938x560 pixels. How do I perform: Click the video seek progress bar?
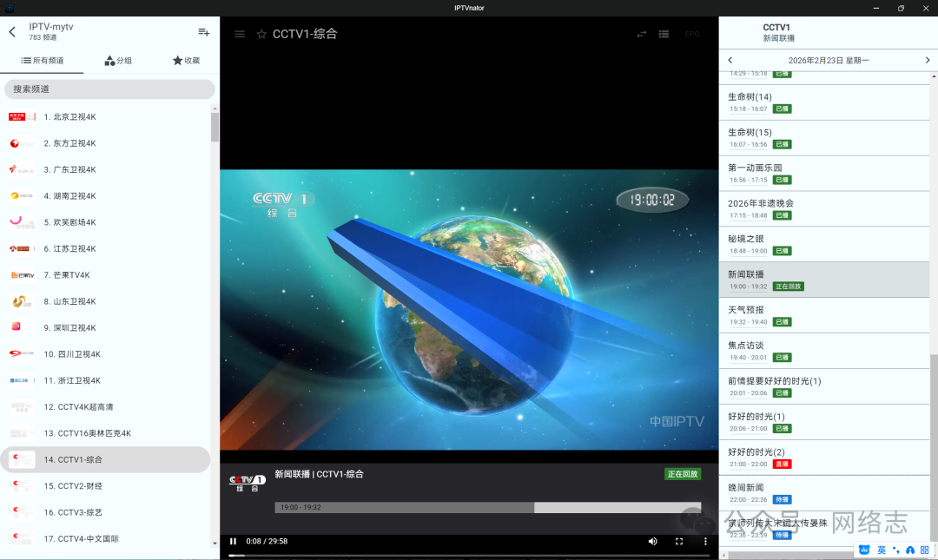(x=469, y=555)
